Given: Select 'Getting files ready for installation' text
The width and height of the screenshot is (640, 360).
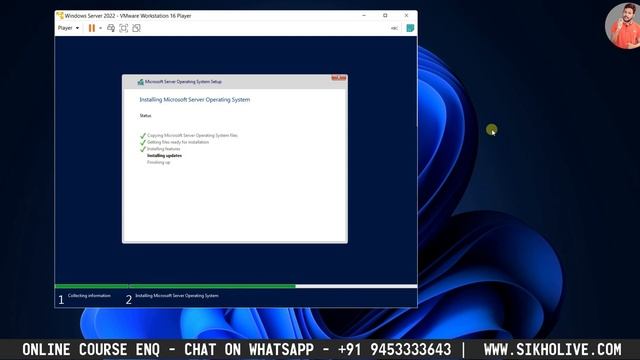Looking at the screenshot, I should click(x=178, y=142).
